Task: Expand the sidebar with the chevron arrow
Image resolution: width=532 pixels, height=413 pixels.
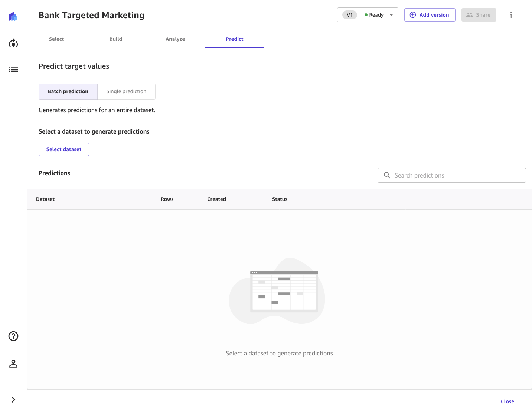Action: 13,400
